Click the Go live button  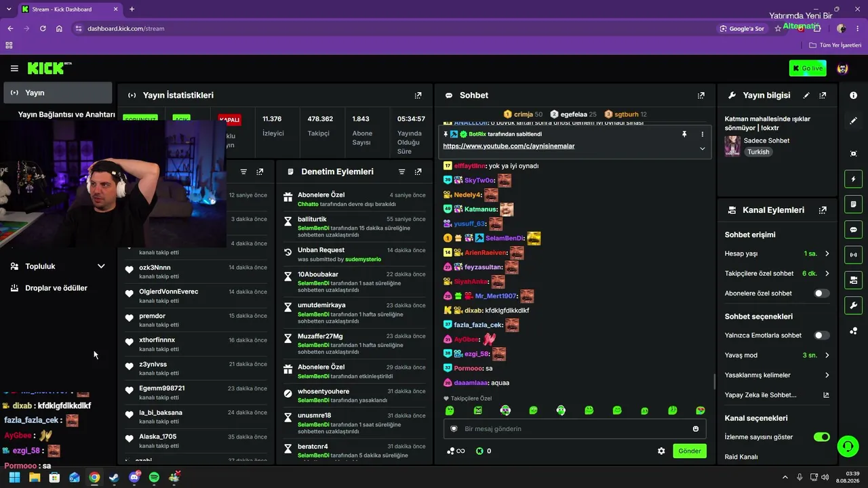point(808,68)
